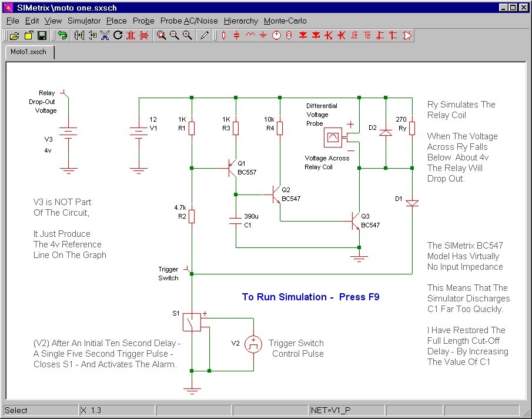Open the Monte-Carlo menu
This screenshot has width=532, height=419.
click(285, 21)
